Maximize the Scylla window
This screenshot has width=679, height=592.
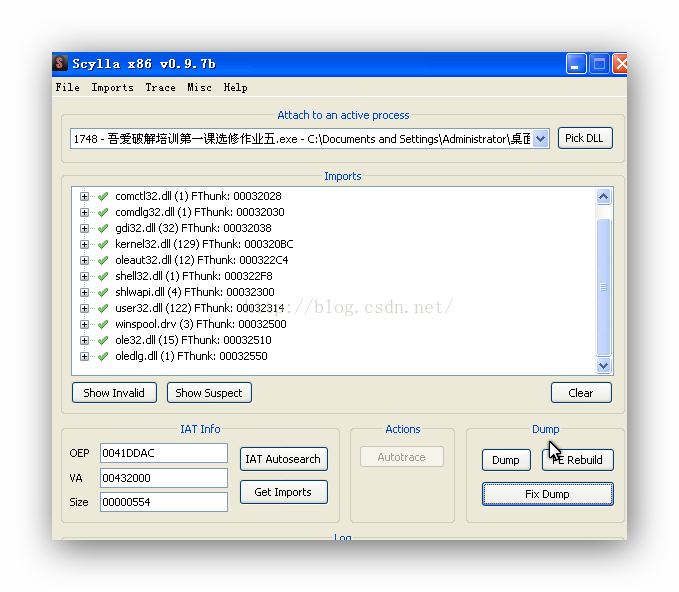pyautogui.click(x=599, y=64)
